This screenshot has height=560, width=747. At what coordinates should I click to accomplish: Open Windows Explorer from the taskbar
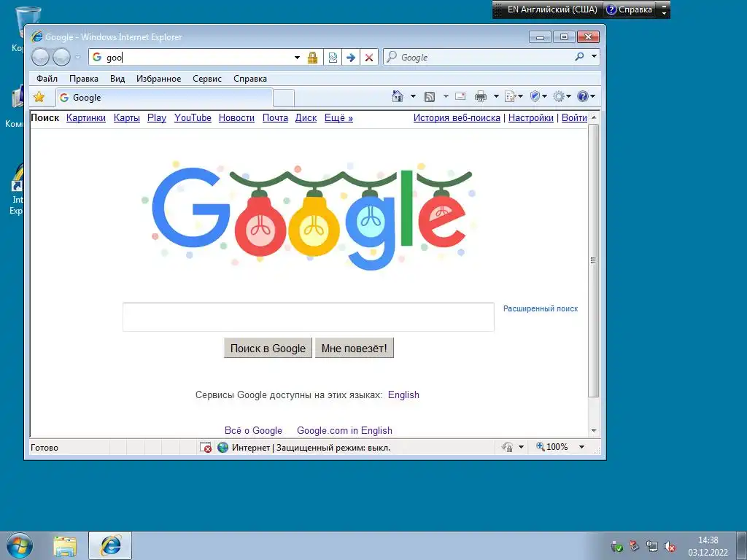click(x=65, y=545)
